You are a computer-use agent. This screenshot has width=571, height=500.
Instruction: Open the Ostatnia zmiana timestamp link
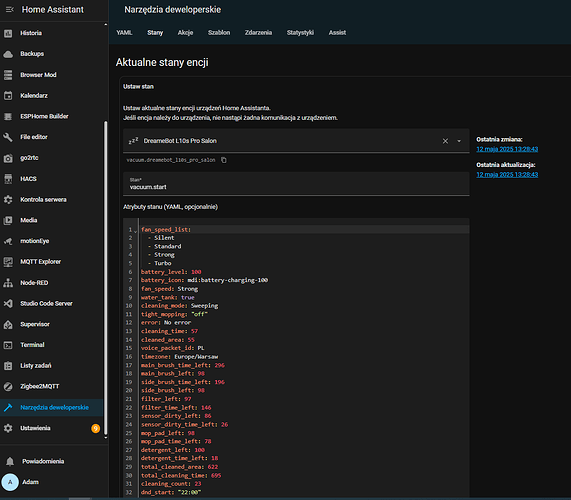tap(507, 149)
